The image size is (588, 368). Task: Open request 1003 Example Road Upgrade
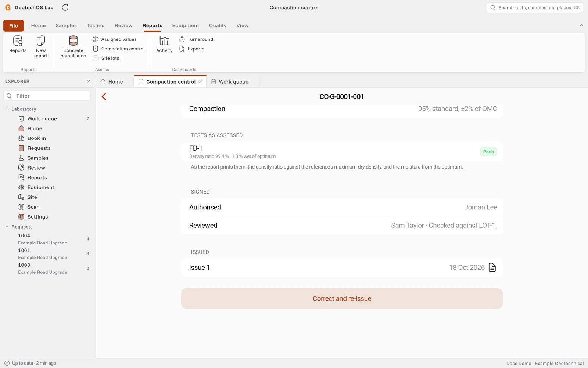point(48,268)
